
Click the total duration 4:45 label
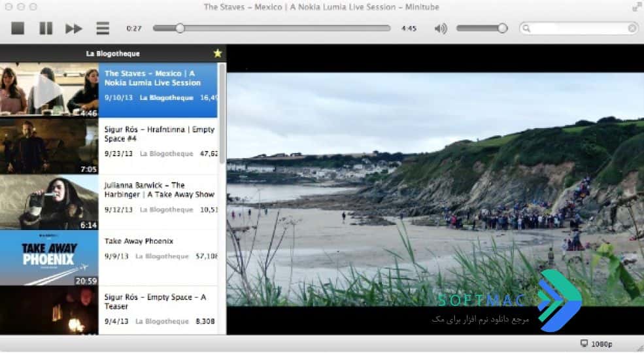(x=409, y=28)
